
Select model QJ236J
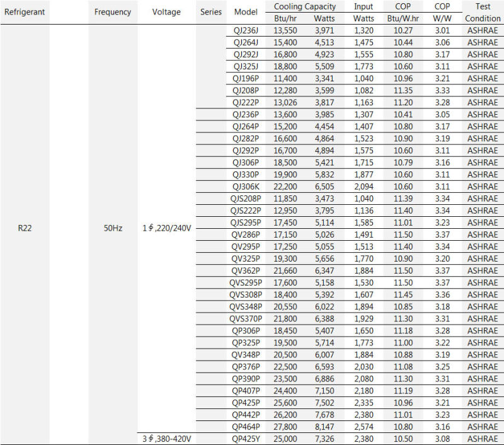(246, 30)
